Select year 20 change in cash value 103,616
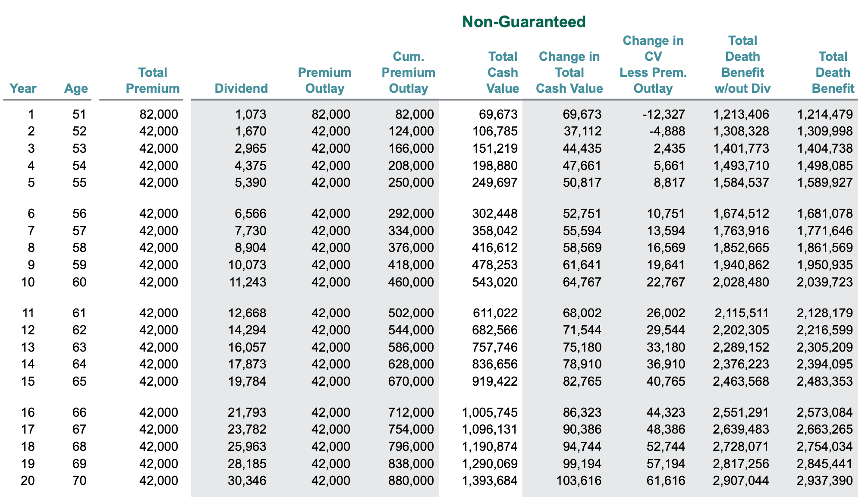868x497 pixels. pyautogui.click(x=579, y=480)
